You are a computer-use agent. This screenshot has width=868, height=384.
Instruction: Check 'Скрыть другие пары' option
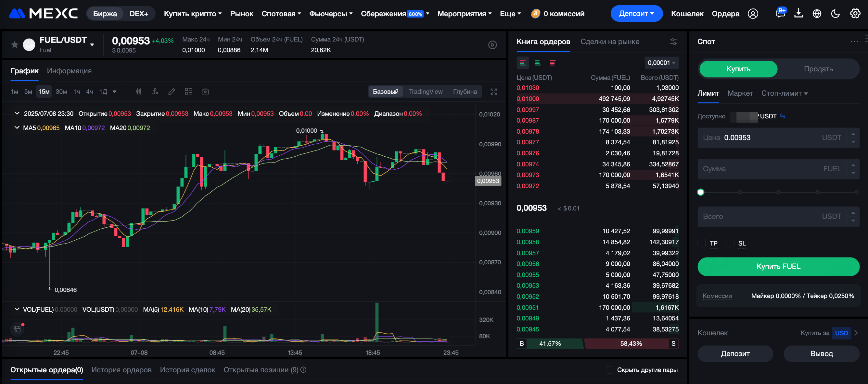click(x=609, y=370)
